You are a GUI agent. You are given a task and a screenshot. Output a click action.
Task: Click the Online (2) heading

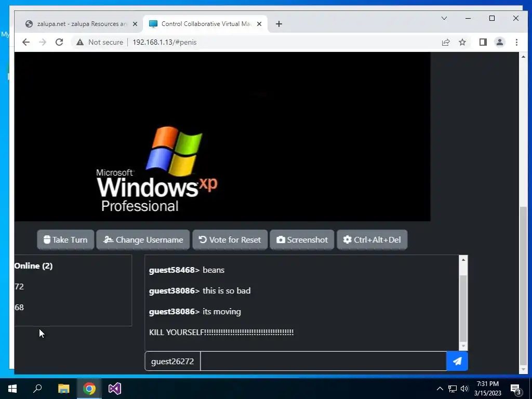[x=34, y=265]
